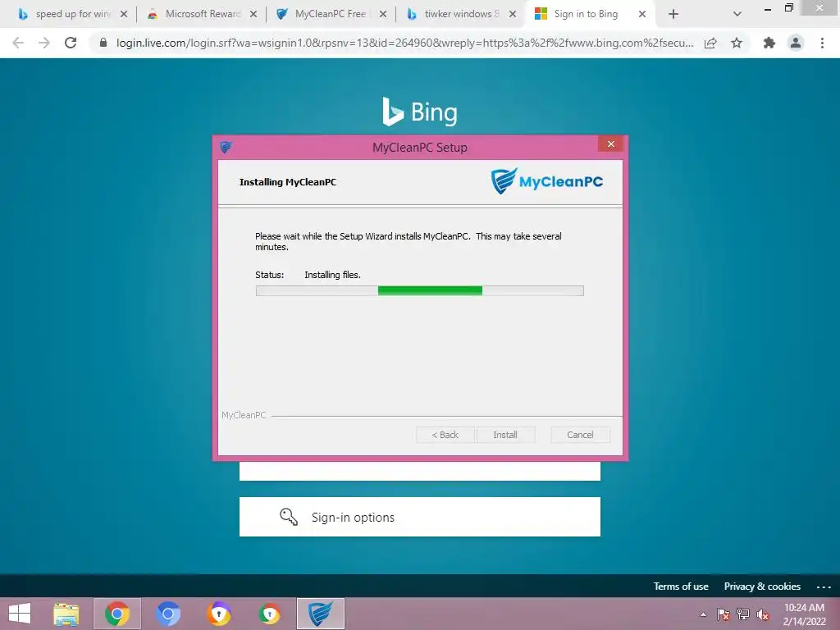
Task: Click the disabled Install button
Action: point(505,435)
